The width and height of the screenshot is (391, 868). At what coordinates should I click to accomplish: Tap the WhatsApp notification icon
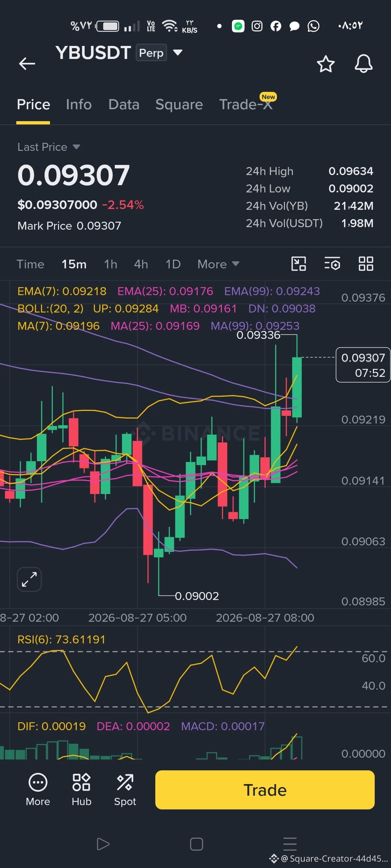pos(314,26)
